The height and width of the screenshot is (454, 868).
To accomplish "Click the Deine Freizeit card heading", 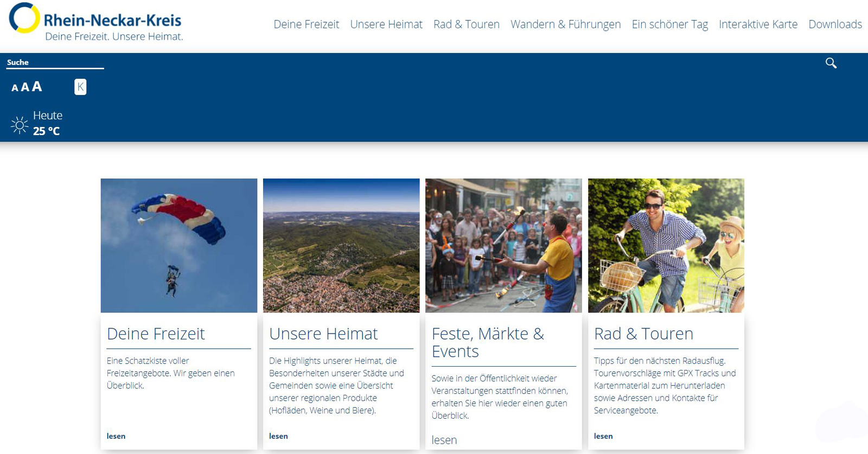I will pyautogui.click(x=156, y=334).
